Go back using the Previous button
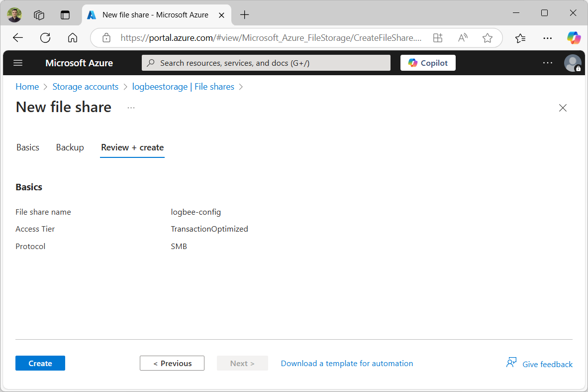This screenshot has height=392, width=588. 172,363
